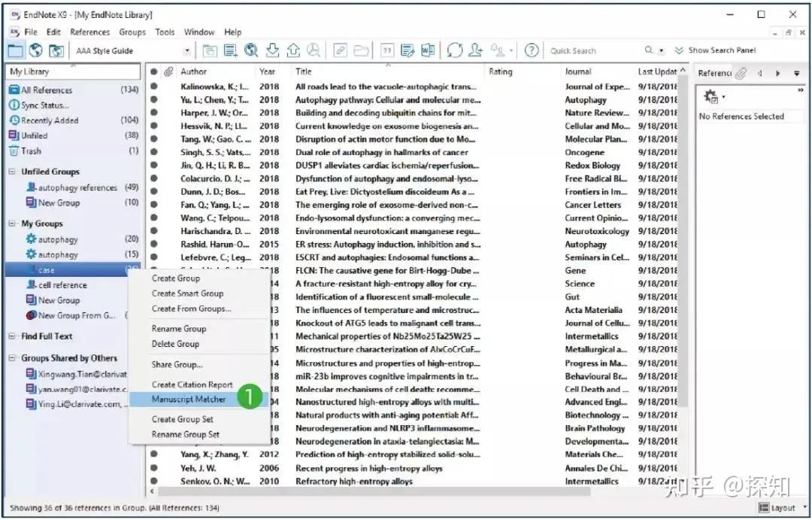Click the Share Library icon
This screenshot has width=812, height=520.
pos(476,50)
